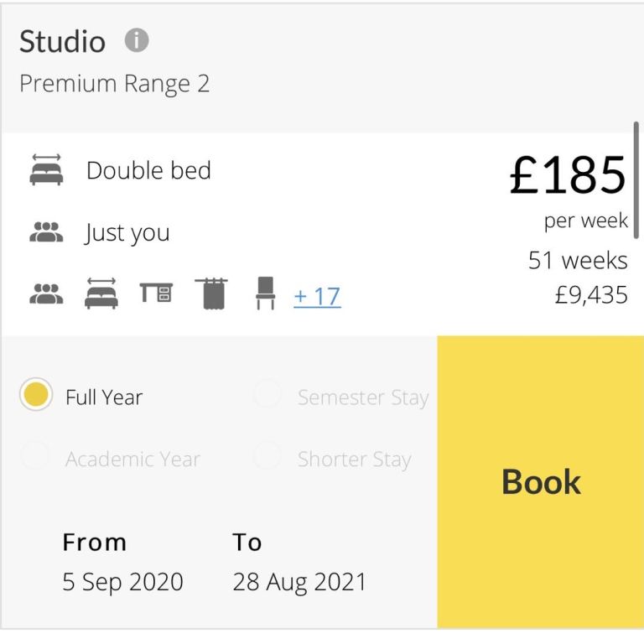Click the grey scrollbar beside the price
The height and width of the screenshot is (644, 644).
click(x=636, y=180)
